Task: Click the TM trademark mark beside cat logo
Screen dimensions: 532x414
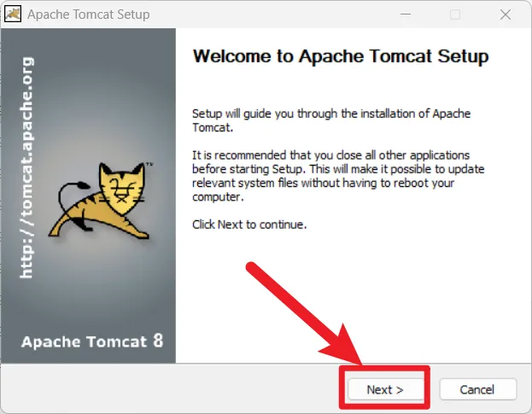Action: point(149,165)
